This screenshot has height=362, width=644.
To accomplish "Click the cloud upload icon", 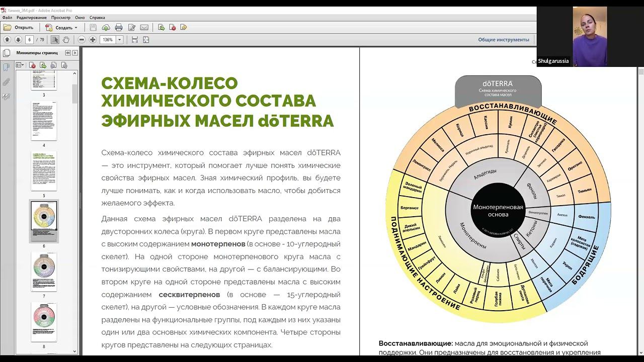I will coord(106,27).
